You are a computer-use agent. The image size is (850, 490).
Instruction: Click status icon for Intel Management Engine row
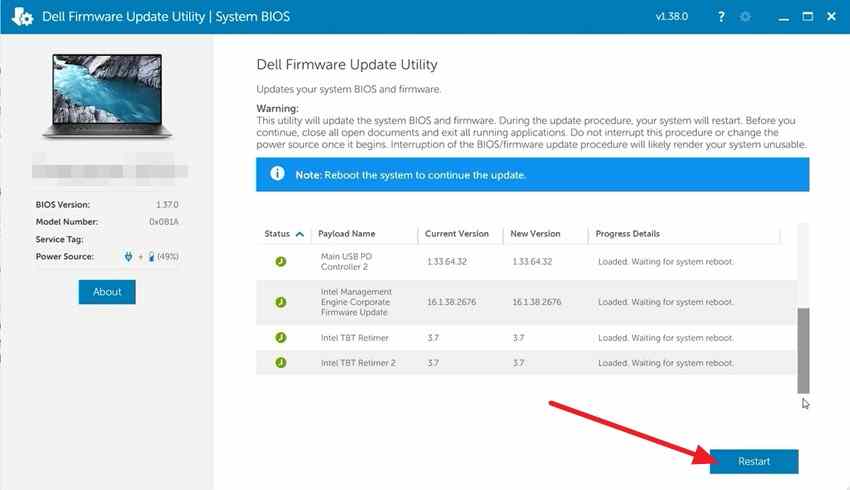coord(280,302)
